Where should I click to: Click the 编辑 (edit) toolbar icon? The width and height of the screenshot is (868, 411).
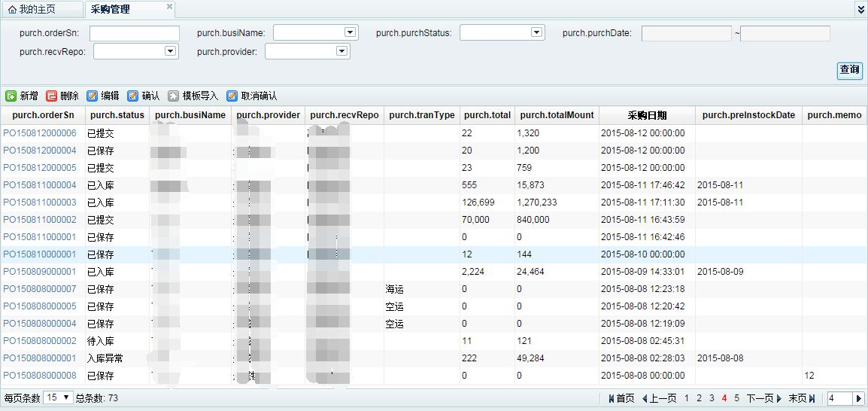(x=92, y=96)
